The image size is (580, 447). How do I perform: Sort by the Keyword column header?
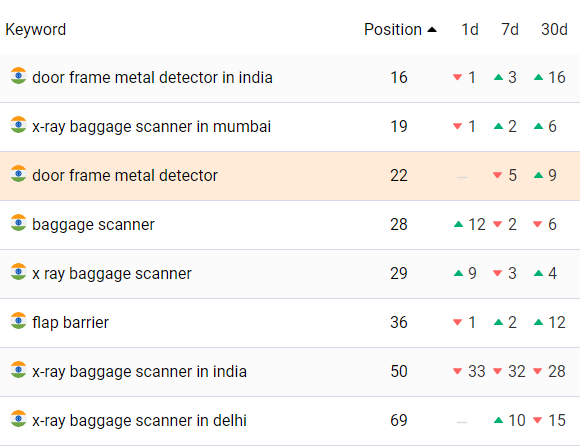(x=36, y=30)
